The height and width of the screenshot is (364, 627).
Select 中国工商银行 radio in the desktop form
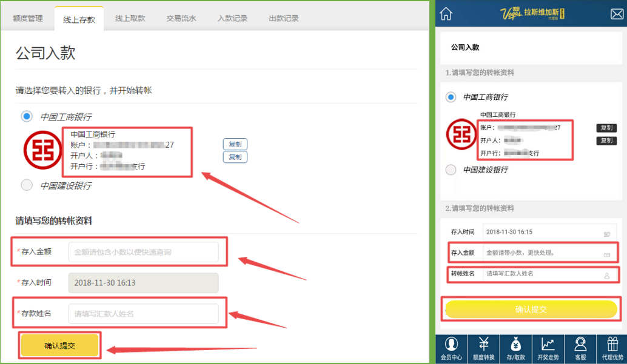click(27, 116)
